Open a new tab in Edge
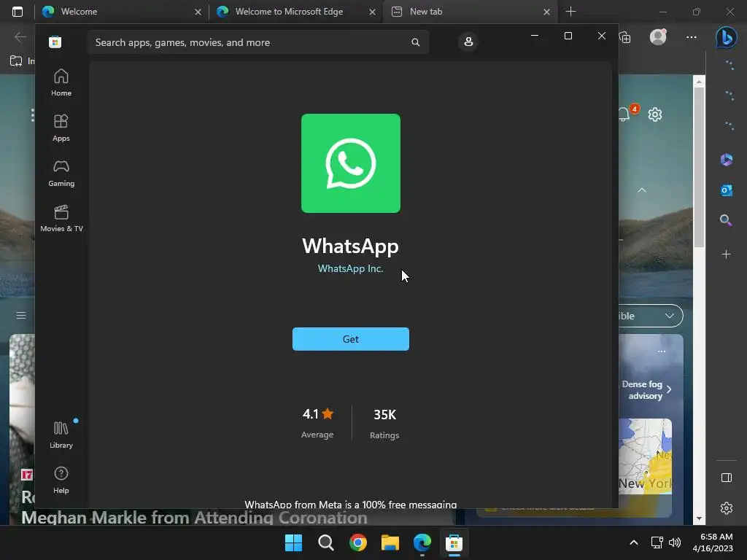Screen dimensions: 747x560 [570, 12]
